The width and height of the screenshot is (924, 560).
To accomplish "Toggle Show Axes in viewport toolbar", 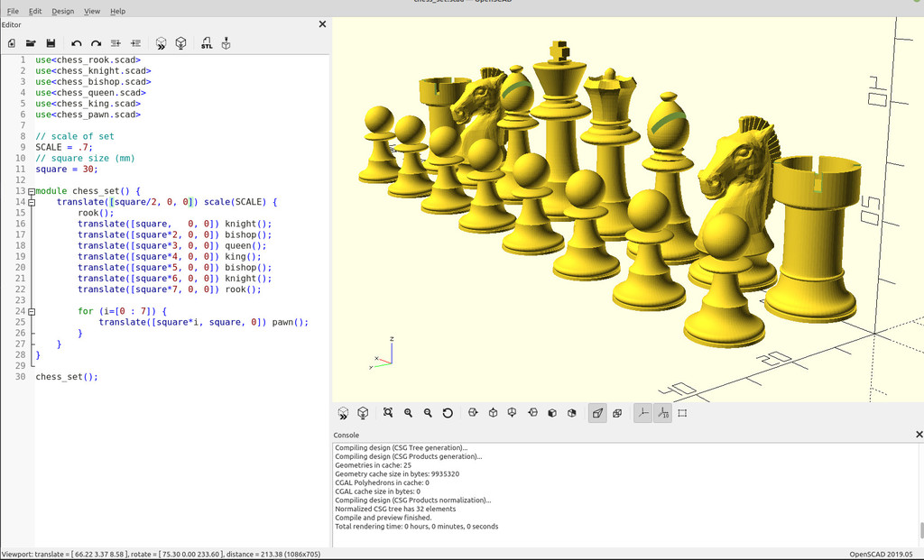I will click(x=642, y=413).
